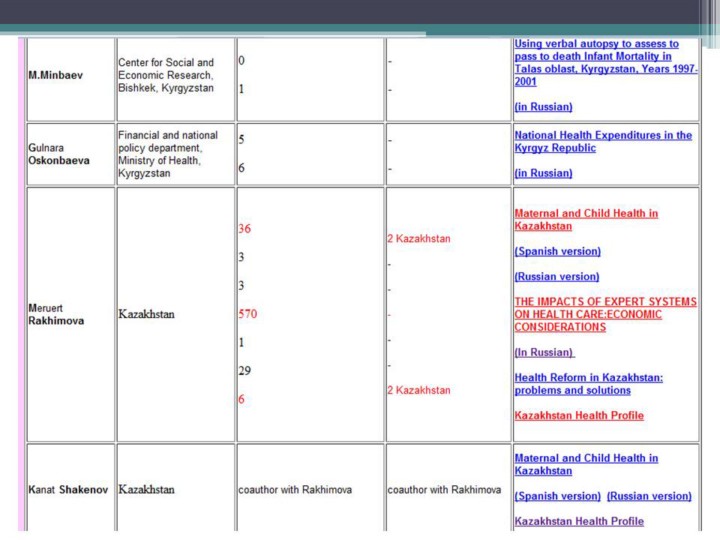
Task: Open National Health Expenditures in Kyrgyz Republic
Action: coord(602,141)
